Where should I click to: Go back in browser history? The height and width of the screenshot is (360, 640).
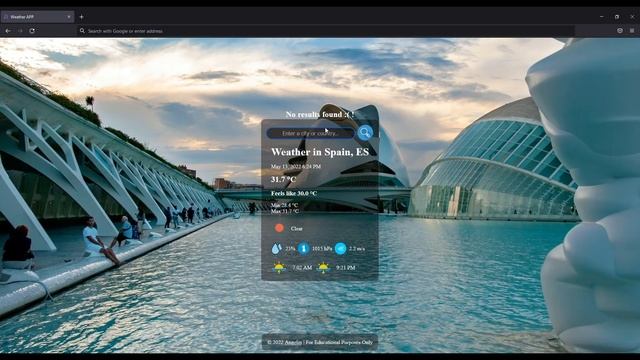8,31
